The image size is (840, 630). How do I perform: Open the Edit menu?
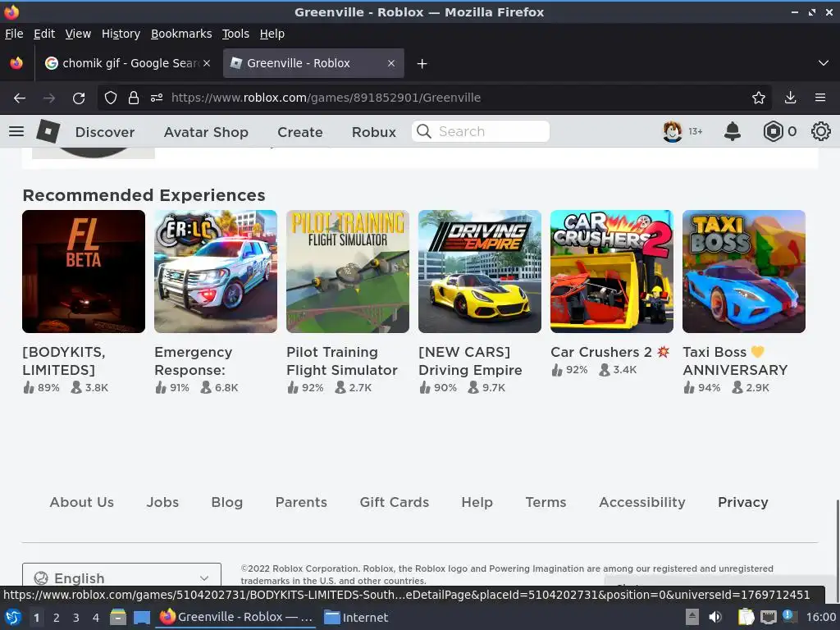[44, 34]
